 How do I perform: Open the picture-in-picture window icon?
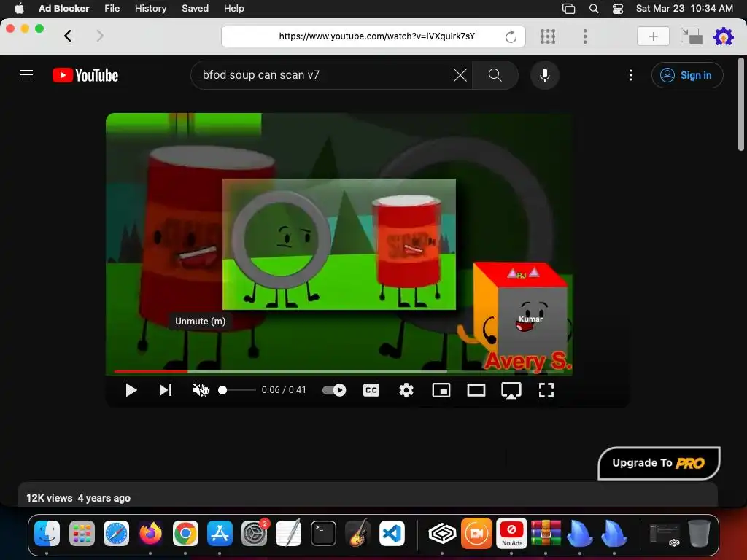tap(692, 36)
